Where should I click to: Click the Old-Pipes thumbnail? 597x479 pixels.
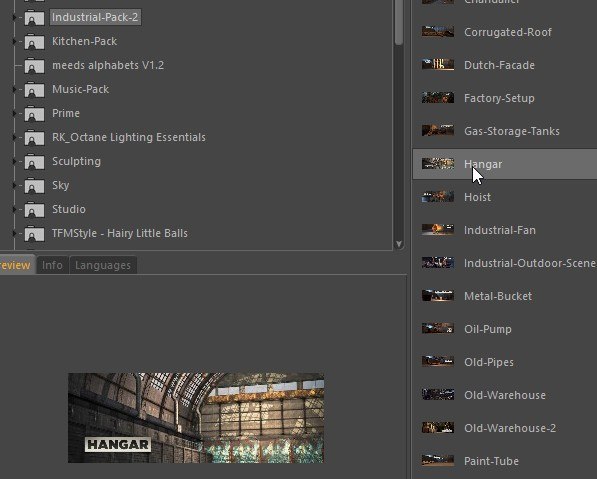(438, 362)
